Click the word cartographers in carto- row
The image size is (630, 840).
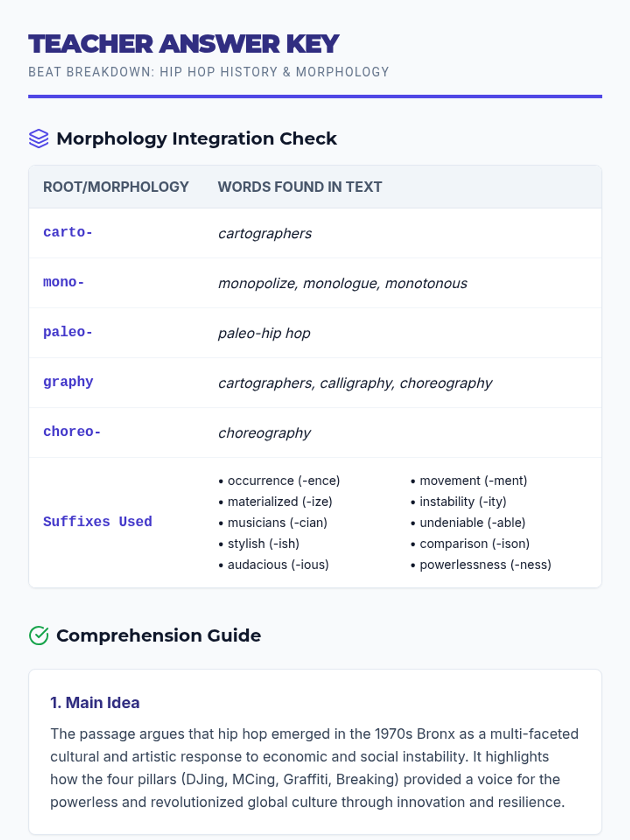click(265, 233)
